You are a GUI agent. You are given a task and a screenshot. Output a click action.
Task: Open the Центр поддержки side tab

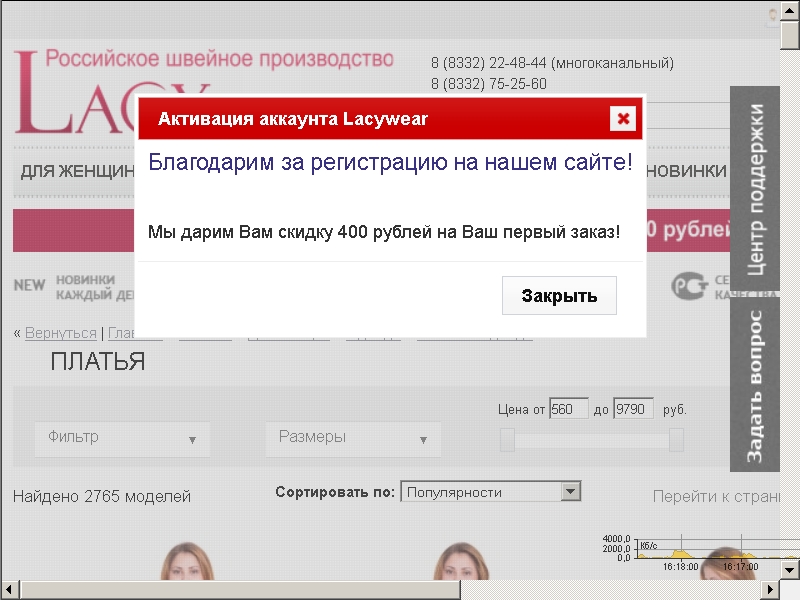tap(755, 189)
